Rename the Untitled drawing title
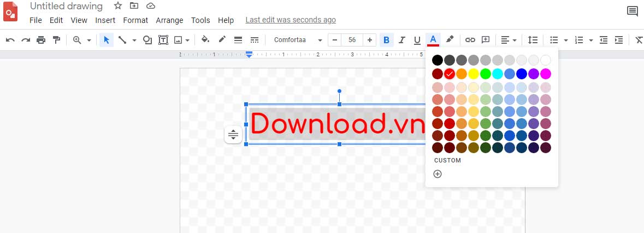644x233 pixels. click(66, 6)
